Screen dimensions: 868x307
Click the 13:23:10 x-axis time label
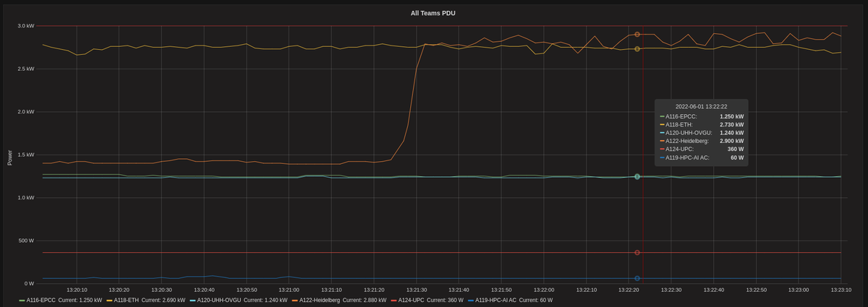click(841, 290)
